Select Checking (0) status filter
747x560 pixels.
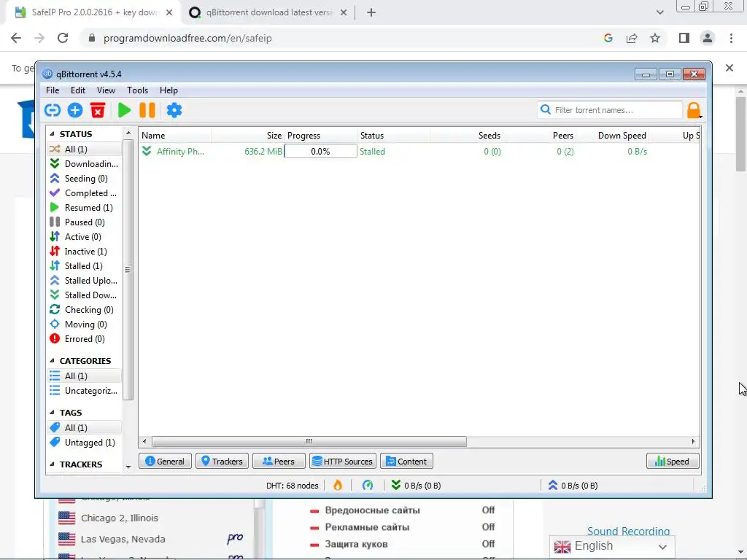tap(85, 310)
